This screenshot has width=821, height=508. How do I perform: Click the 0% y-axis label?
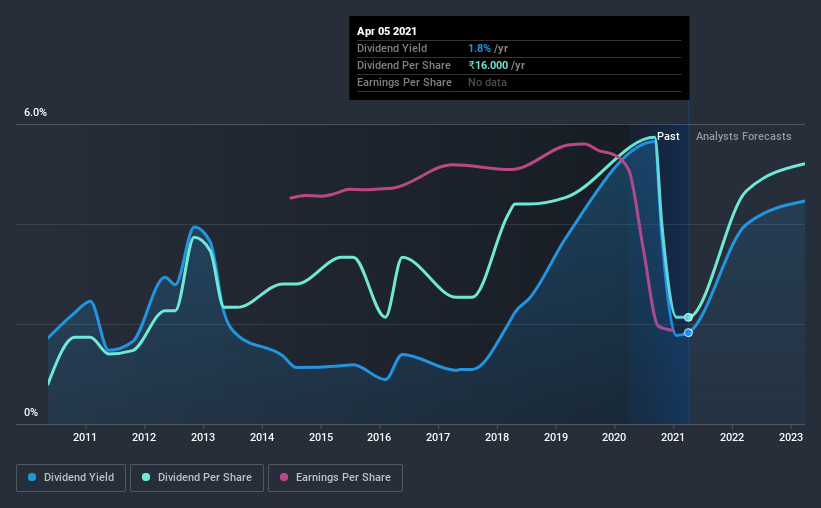tap(31, 412)
